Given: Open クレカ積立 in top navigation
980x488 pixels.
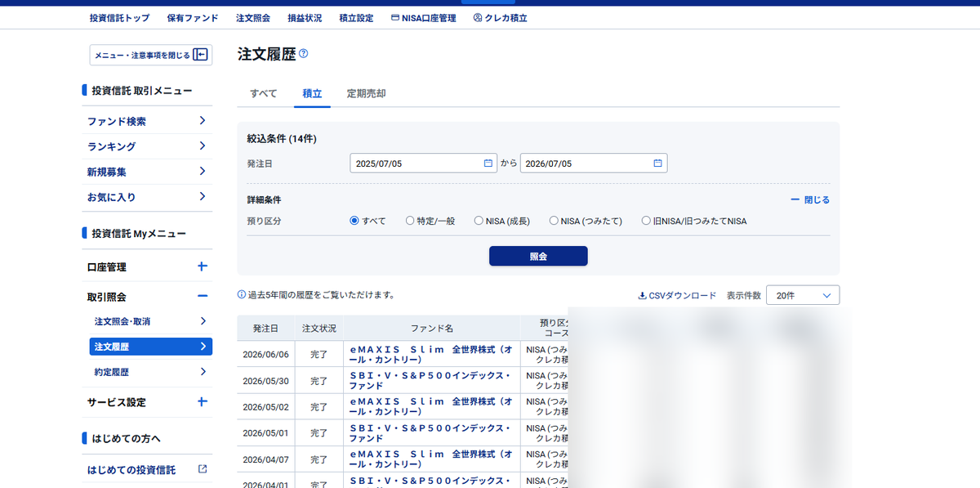Looking at the screenshot, I should (500, 18).
